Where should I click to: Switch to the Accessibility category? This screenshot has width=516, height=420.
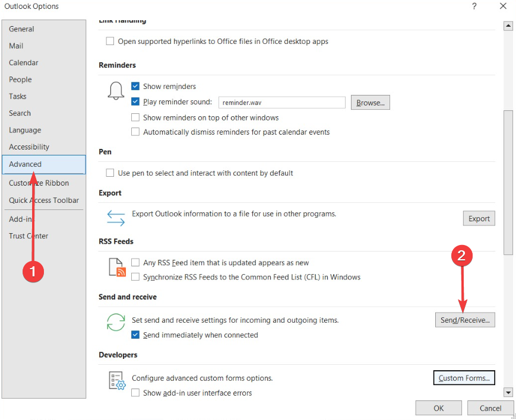click(x=44, y=147)
